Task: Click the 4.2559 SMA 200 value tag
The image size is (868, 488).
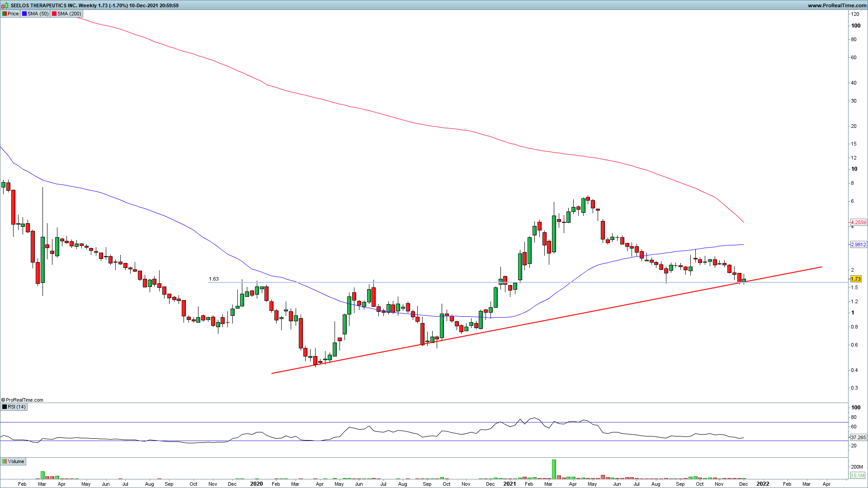Action: (858, 222)
